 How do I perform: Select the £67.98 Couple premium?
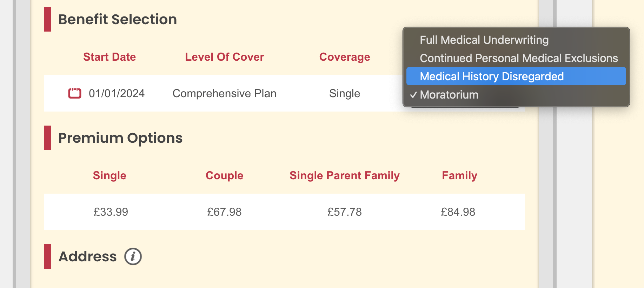[x=224, y=212]
